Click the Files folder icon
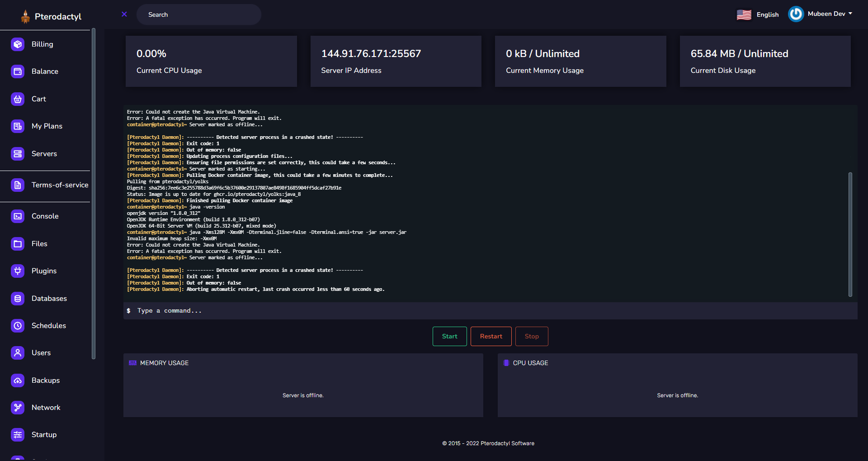The image size is (868, 461). click(18, 244)
